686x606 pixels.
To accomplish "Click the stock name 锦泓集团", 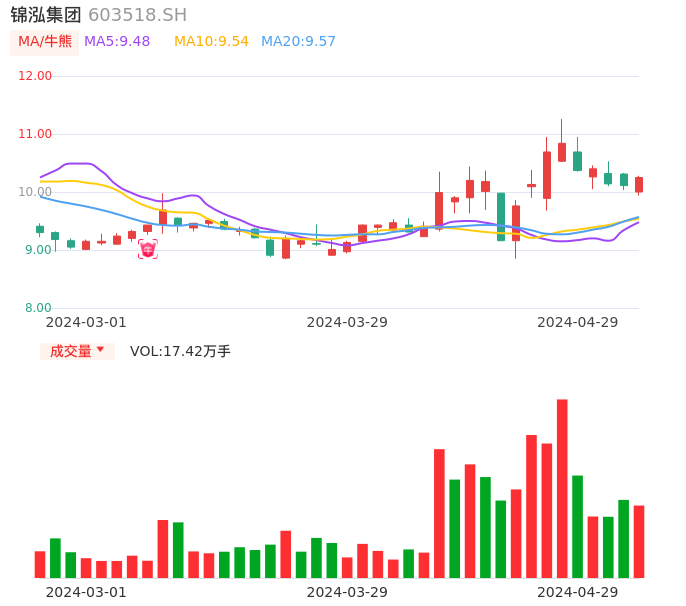I will coord(46,15).
